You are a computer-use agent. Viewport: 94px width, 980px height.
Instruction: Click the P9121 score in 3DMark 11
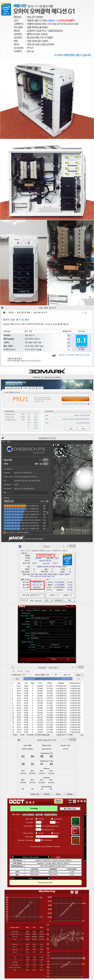pos(20,399)
